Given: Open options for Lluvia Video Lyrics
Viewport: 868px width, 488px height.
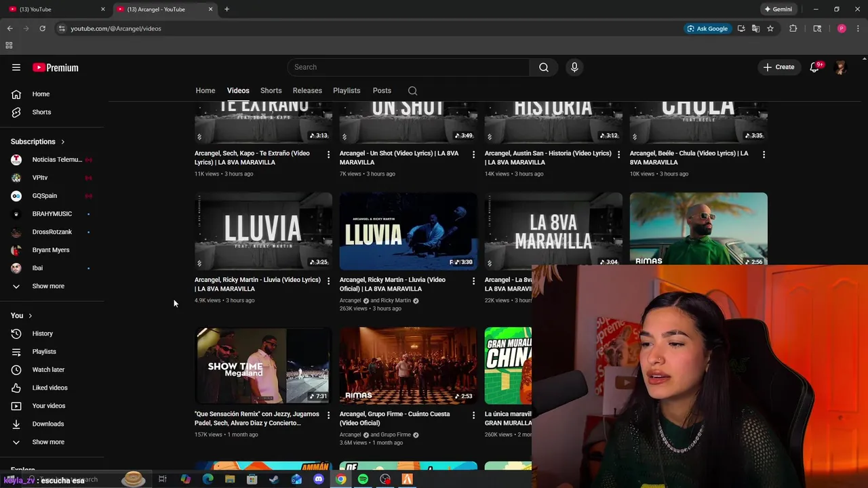Looking at the screenshot, I should tap(328, 281).
